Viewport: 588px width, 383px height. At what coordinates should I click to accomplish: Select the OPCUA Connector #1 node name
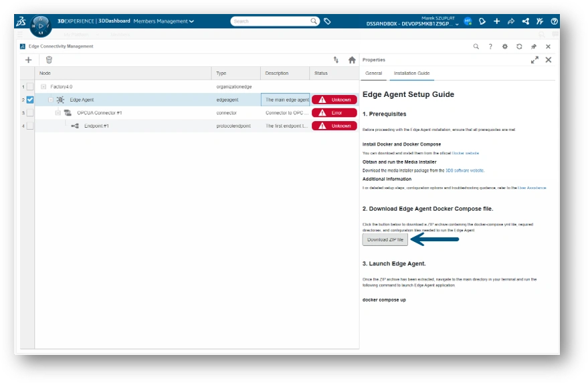(100, 113)
